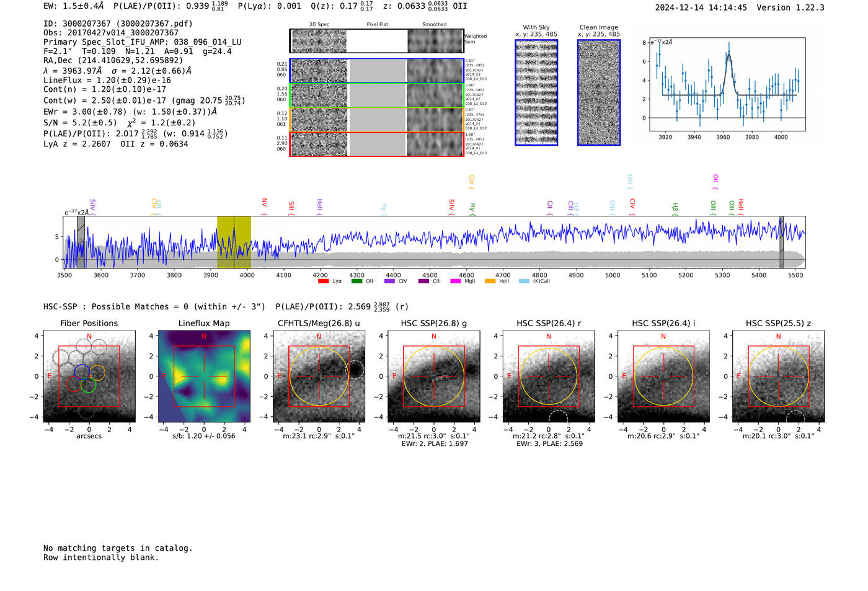The image size is (868, 591).
Task: Click the hatched gray band near 3540 Å
Action: pos(81,242)
